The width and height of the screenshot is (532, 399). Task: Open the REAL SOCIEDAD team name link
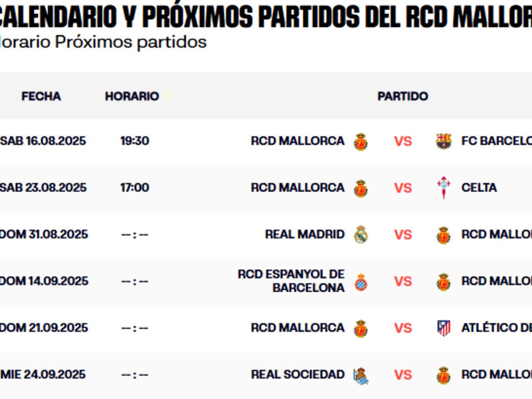(297, 374)
